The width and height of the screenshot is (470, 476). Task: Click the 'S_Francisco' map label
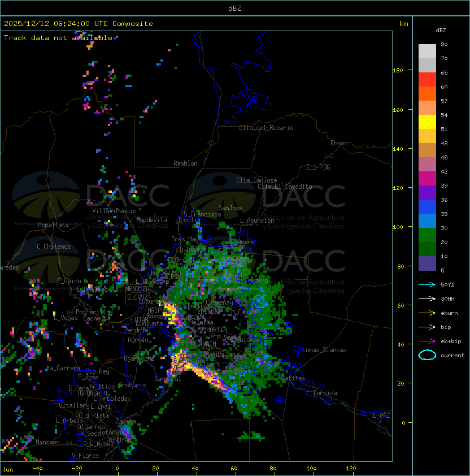(x=202, y=214)
